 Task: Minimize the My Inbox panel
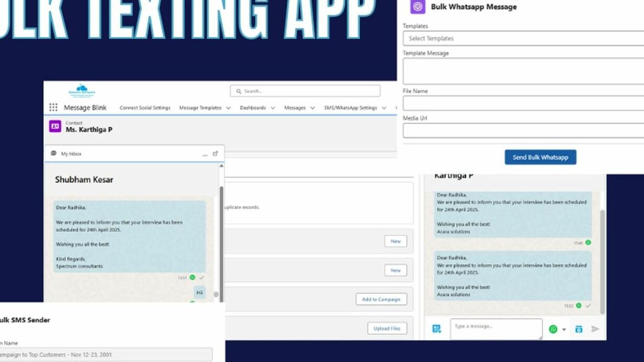205,154
